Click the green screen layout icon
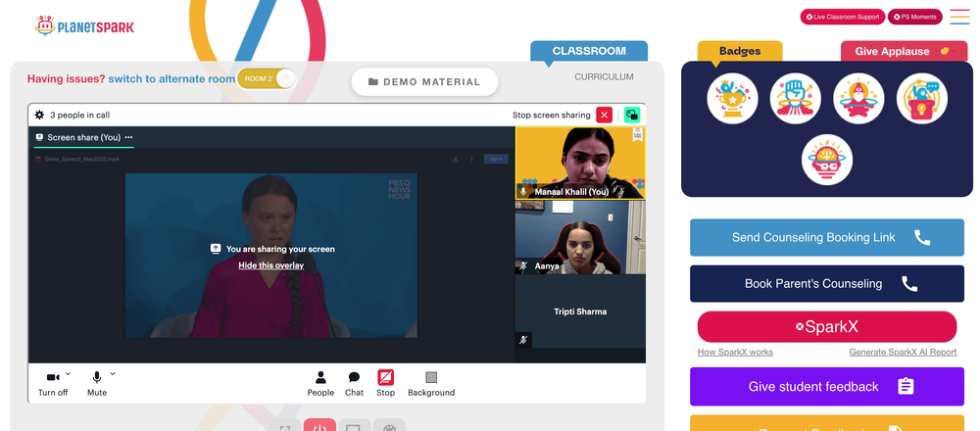980x431 pixels. coord(632,115)
